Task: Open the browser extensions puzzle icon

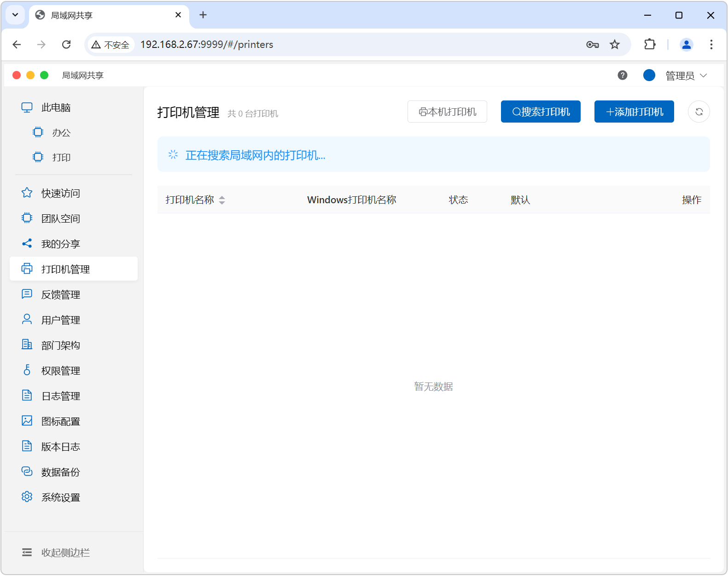Action: click(x=650, y=44)
